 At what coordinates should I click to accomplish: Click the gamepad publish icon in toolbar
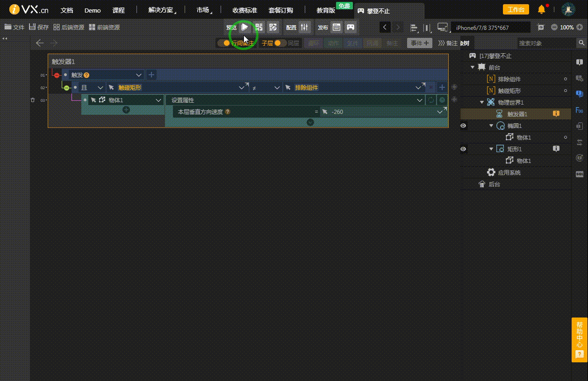pos(350,27)
